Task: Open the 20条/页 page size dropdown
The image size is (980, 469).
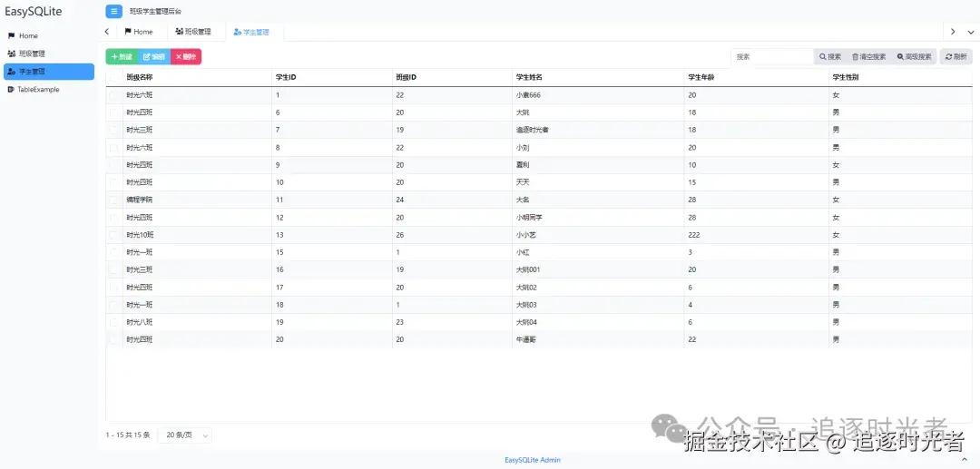Action: [x=185, y=435]
